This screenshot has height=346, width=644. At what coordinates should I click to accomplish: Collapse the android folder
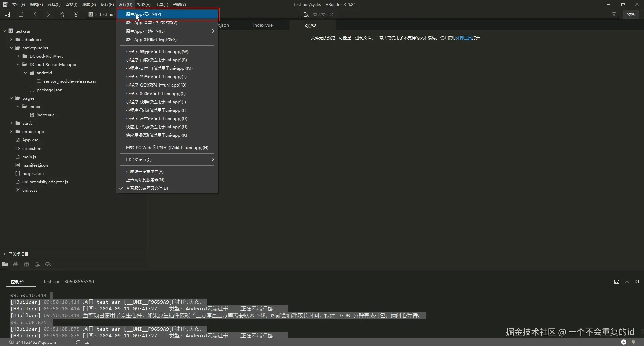25,73
